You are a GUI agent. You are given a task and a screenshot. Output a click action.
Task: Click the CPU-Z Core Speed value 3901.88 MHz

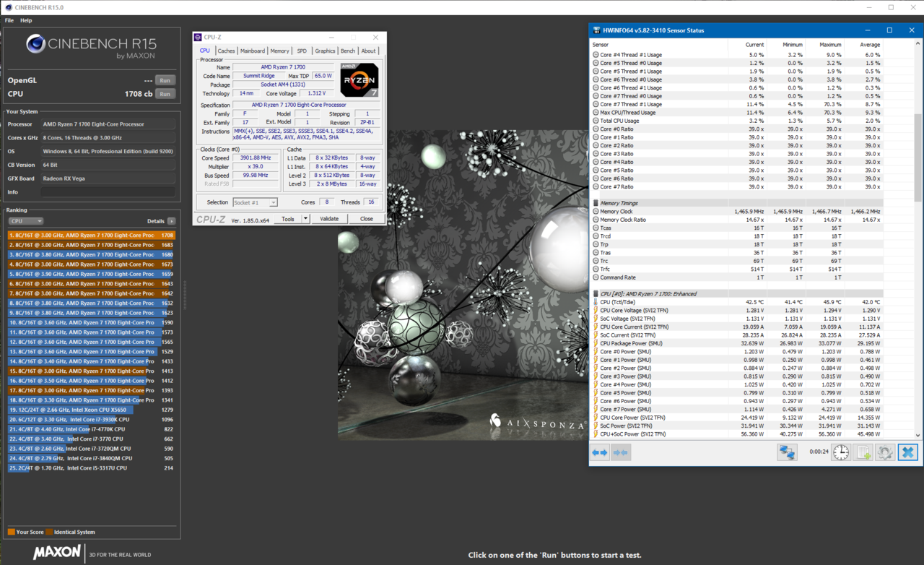pyautogui.click(x=256, y=158)
